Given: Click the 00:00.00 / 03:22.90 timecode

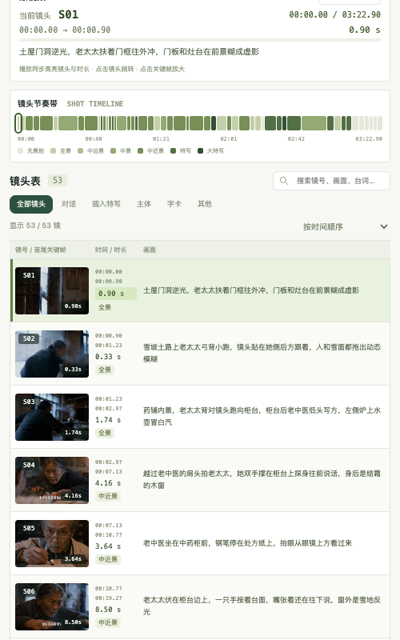Looking at the screenshot, I should tap(335, 15).
